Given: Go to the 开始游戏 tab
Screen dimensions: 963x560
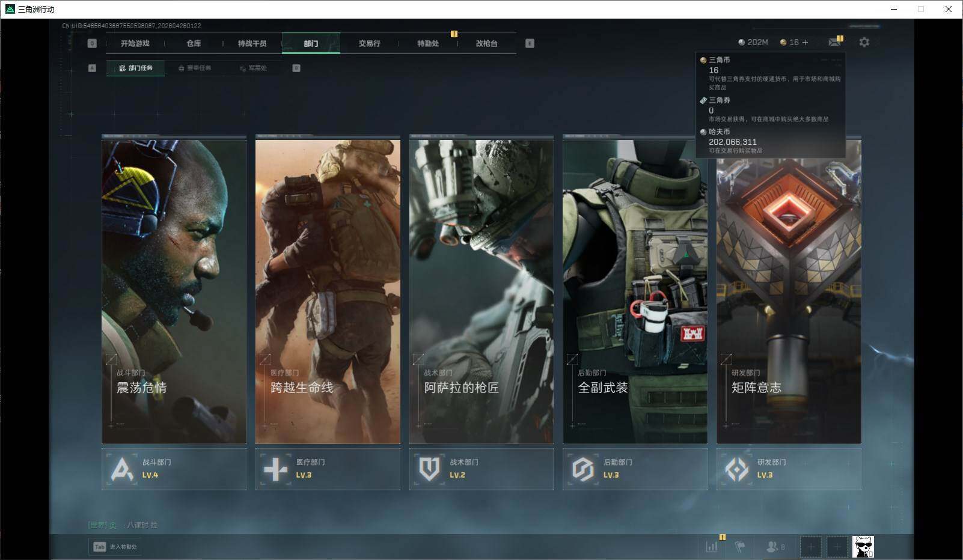Looking at the screenshot, I should tap(135, 43).
